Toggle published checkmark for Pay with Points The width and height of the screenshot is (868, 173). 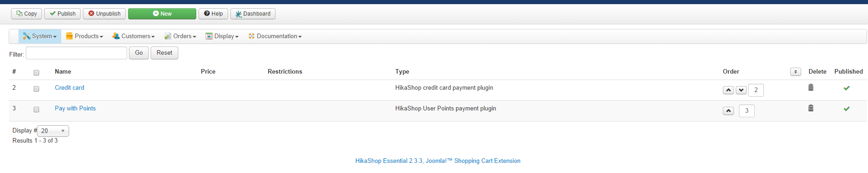coord(846,109)
